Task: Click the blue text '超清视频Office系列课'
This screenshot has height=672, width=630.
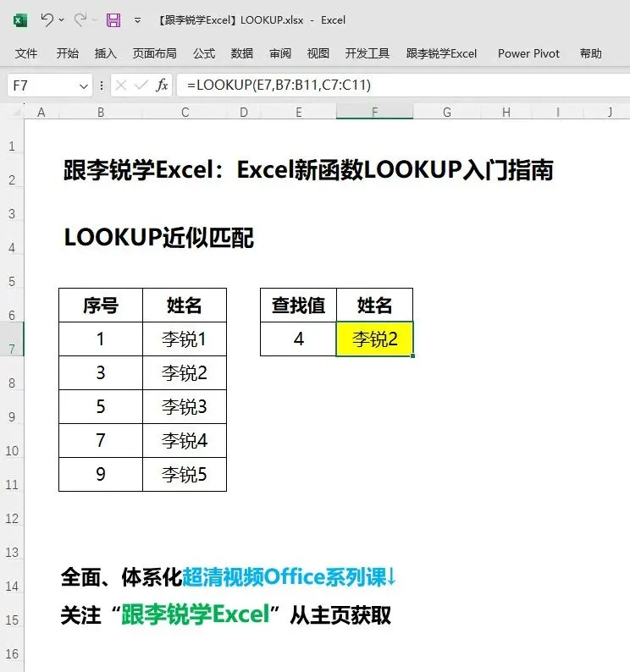Action: tap(285, 577)
